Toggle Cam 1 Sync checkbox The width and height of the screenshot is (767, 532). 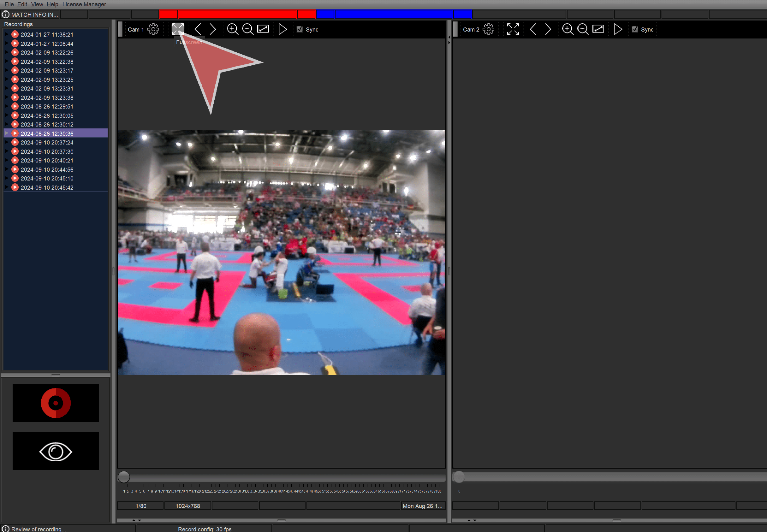[x=300, y=29]
